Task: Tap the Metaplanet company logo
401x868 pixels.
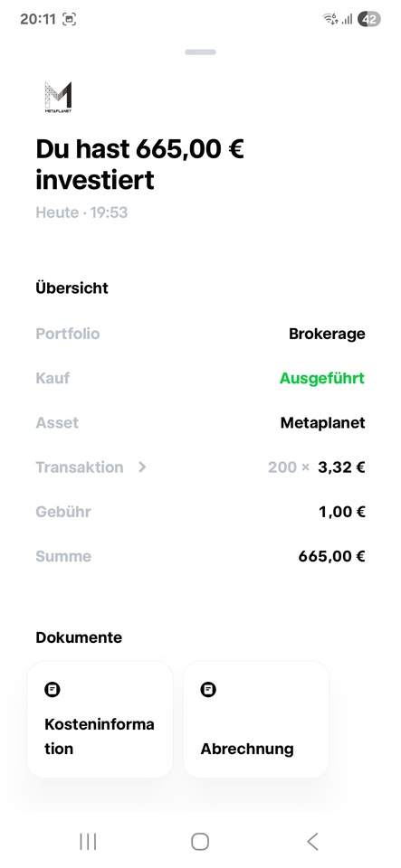Action: [x=58, y=98]
